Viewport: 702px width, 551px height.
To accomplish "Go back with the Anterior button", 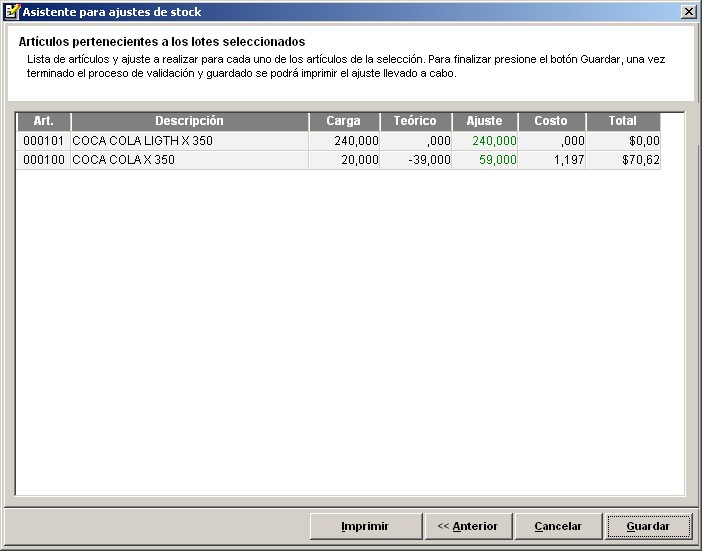I will click(468, 526).
